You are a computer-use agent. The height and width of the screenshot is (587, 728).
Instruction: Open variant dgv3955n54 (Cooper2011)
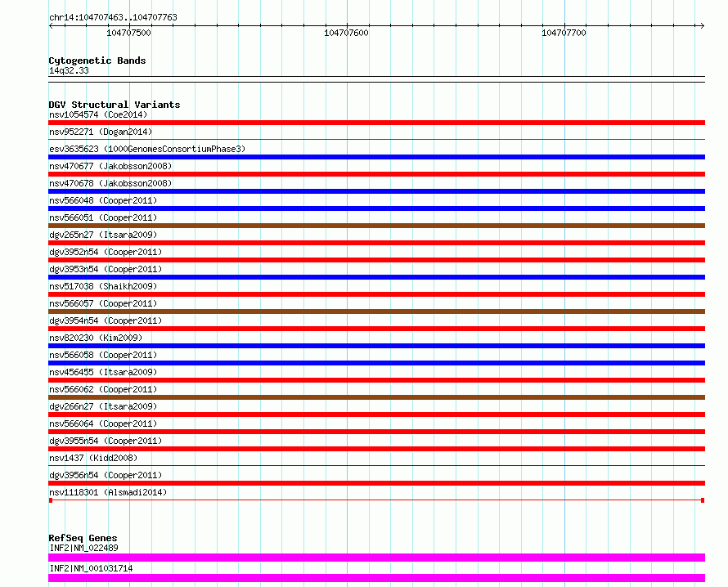coord(106,441)
